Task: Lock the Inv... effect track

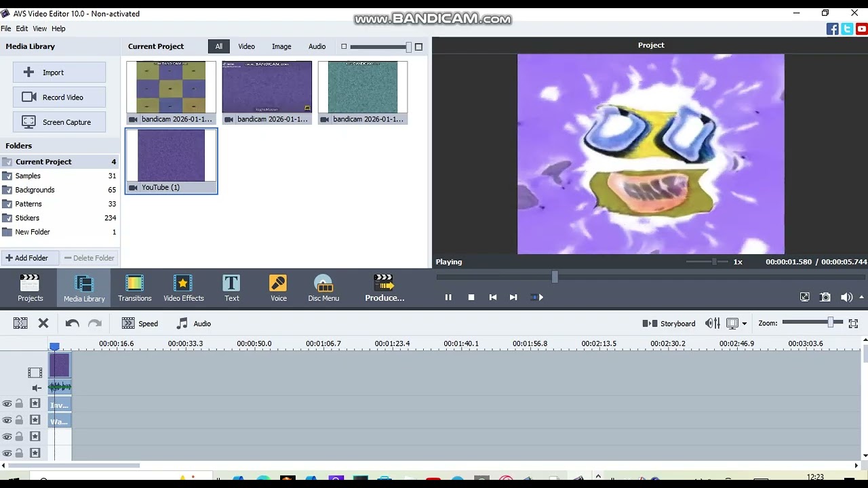Action: (19, 404)
